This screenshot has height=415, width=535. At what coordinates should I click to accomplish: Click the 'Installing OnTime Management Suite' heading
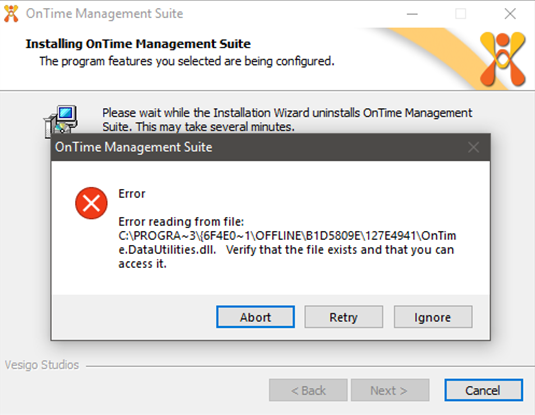138,44
